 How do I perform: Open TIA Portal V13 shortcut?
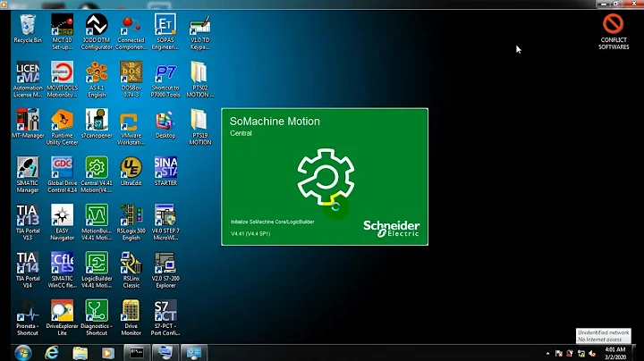28,222
